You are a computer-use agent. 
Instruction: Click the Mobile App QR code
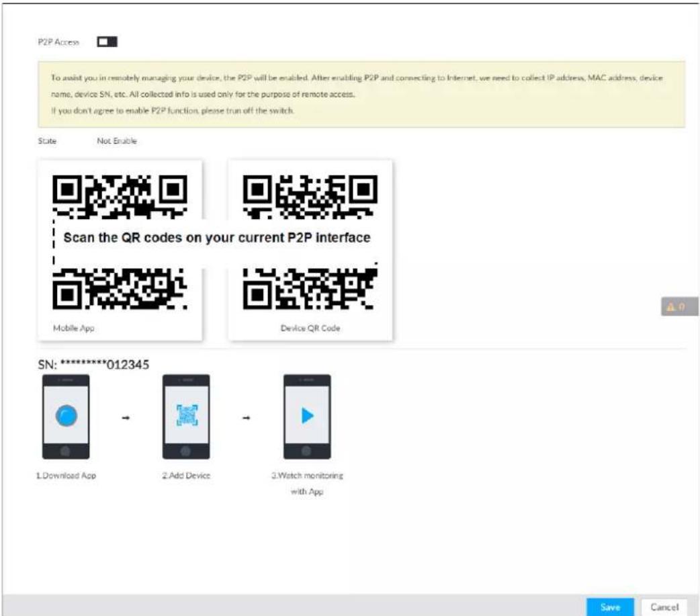click(120, 242)
